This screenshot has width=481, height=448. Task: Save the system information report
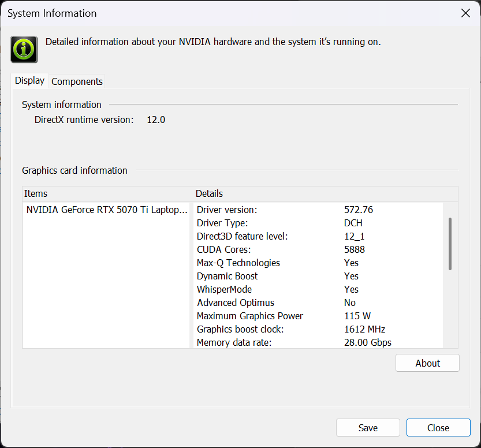tap(368, 427)
